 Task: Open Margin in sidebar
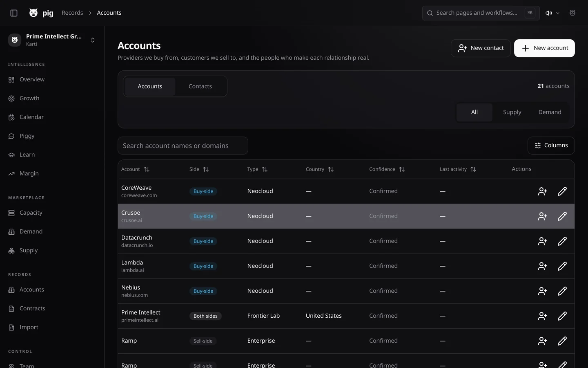tap(52, 174)
